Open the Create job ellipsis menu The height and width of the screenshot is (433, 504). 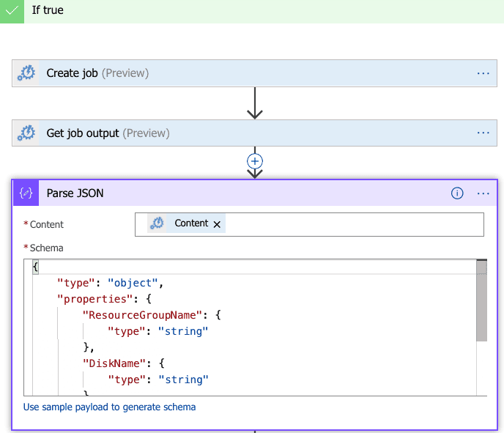483,73
